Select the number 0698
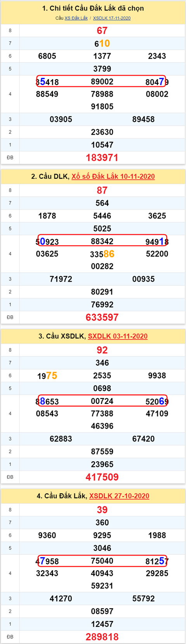The image size is (186, 644). 102,389
